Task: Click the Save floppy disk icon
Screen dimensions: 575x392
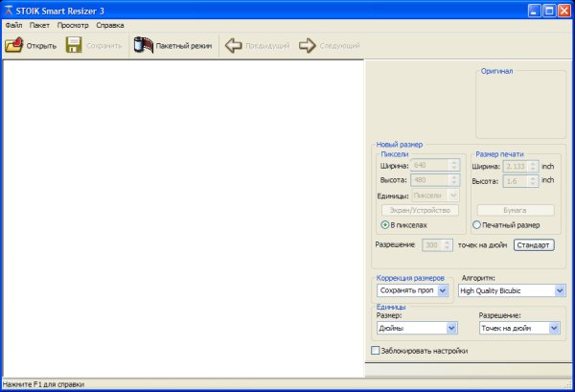Action: (74, 45)
